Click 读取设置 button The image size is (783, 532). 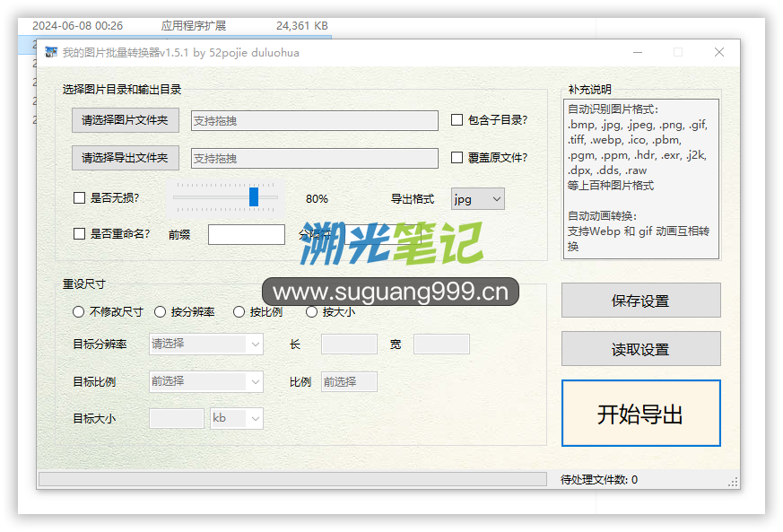pos(641,349)
